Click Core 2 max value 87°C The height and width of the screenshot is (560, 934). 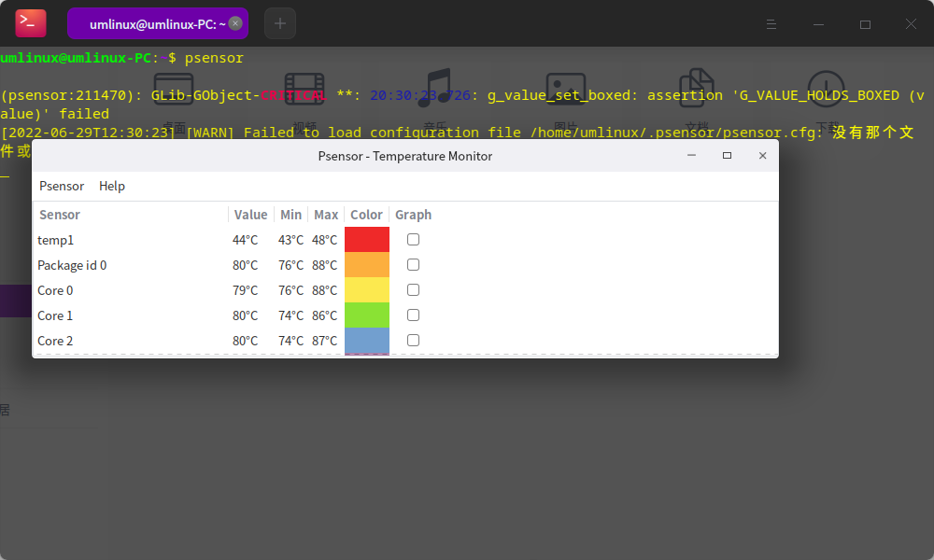(325, 341)
